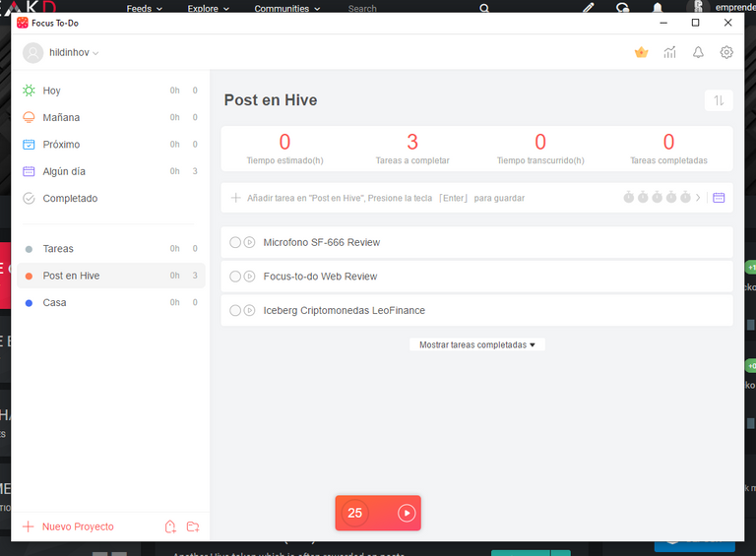
Task: Click the Focus To-Do app logo
Action: 23,23
